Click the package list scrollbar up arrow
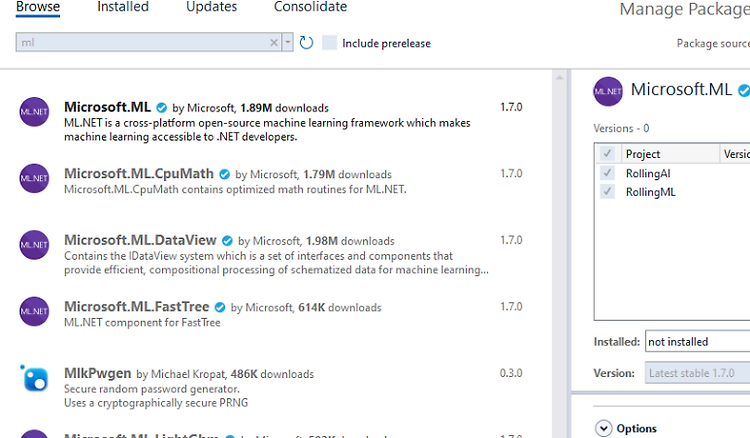The width and height of the screenshot is (750, 438). coord(559,77)
